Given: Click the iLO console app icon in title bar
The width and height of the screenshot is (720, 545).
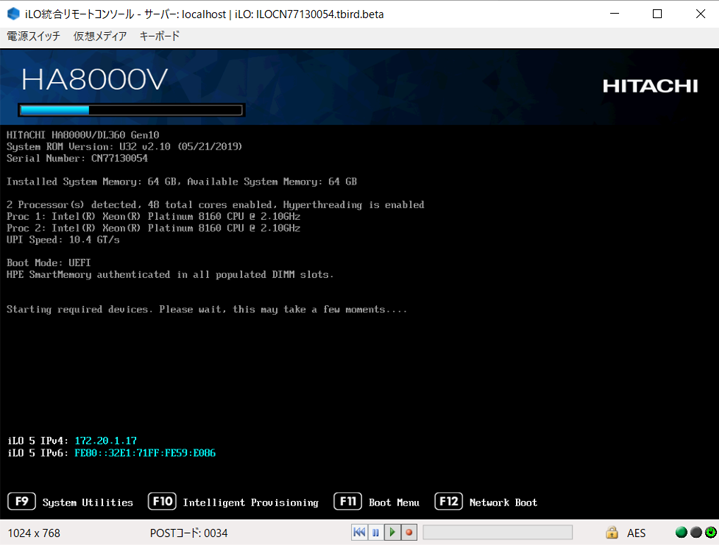Looking at the screenshot, I should pos(13,14).
